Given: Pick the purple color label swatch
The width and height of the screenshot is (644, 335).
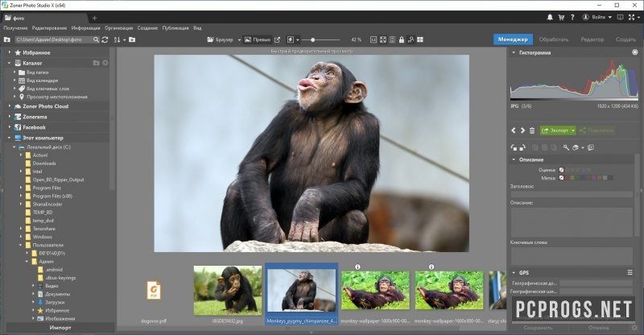Looking at the screenshot, I should (x=593, y=178).
